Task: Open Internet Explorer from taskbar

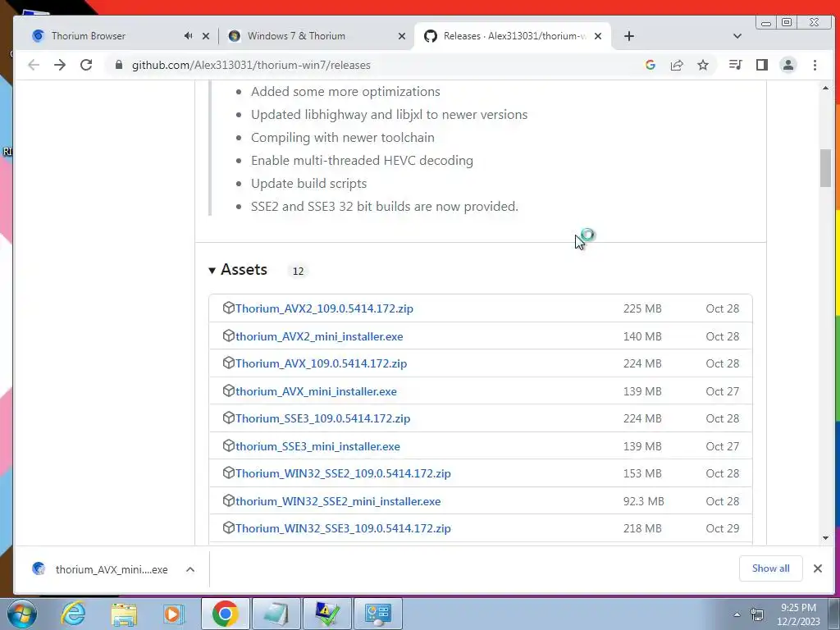Action: 73,614
